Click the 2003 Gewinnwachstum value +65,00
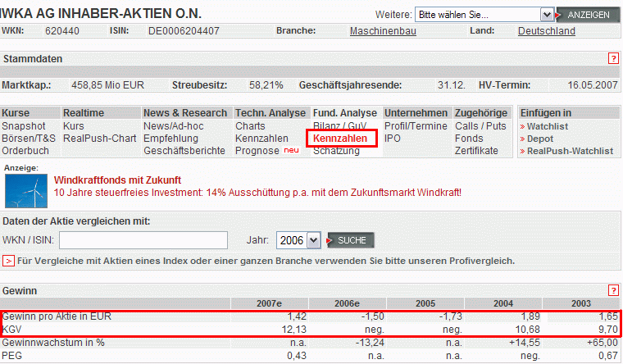 603,343
